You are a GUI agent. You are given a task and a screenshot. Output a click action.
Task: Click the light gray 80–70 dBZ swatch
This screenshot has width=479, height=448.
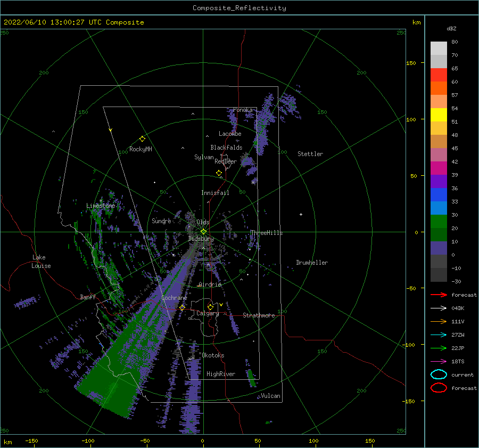pos(439,48)
